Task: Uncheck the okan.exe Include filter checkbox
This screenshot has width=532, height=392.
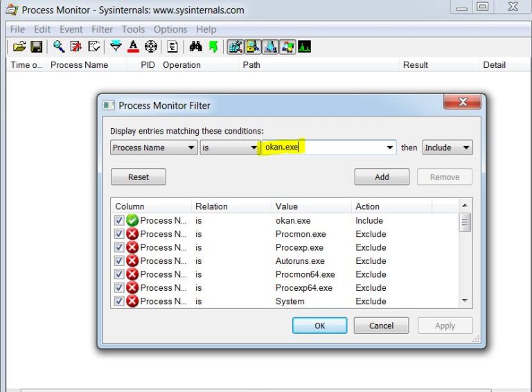Action: click(x=118, y=220)
